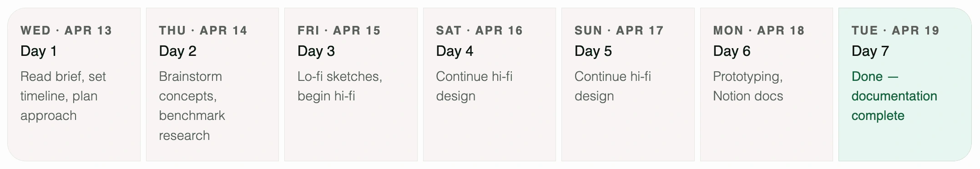This screenshot has width=980, height=169.
Task: Click the SUN · APR 17 date label
Action: click(x=619, y=30)
